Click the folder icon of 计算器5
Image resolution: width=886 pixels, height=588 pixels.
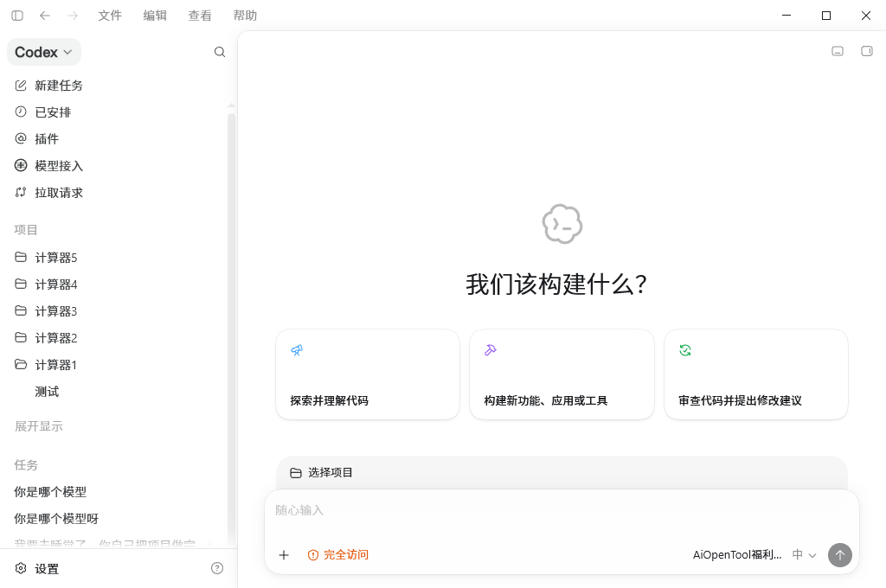point(21,257)
